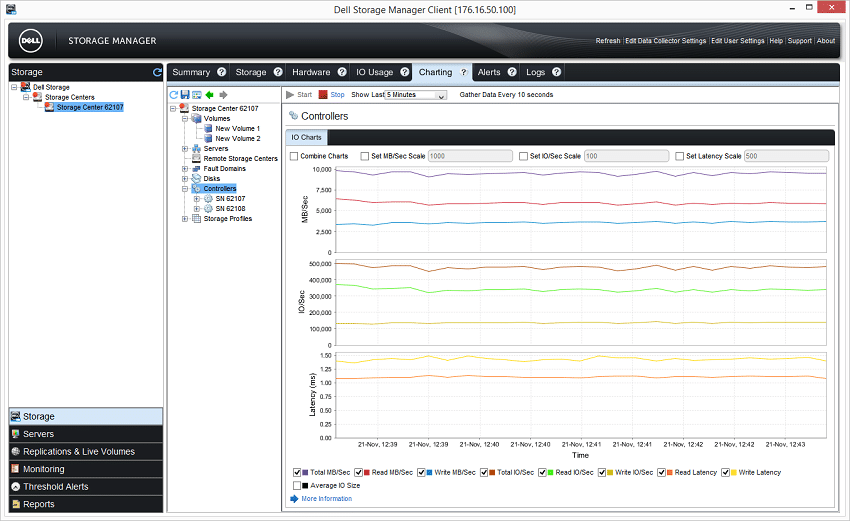Open the Threshold Alerts view in sidebar

coord(86,486)
